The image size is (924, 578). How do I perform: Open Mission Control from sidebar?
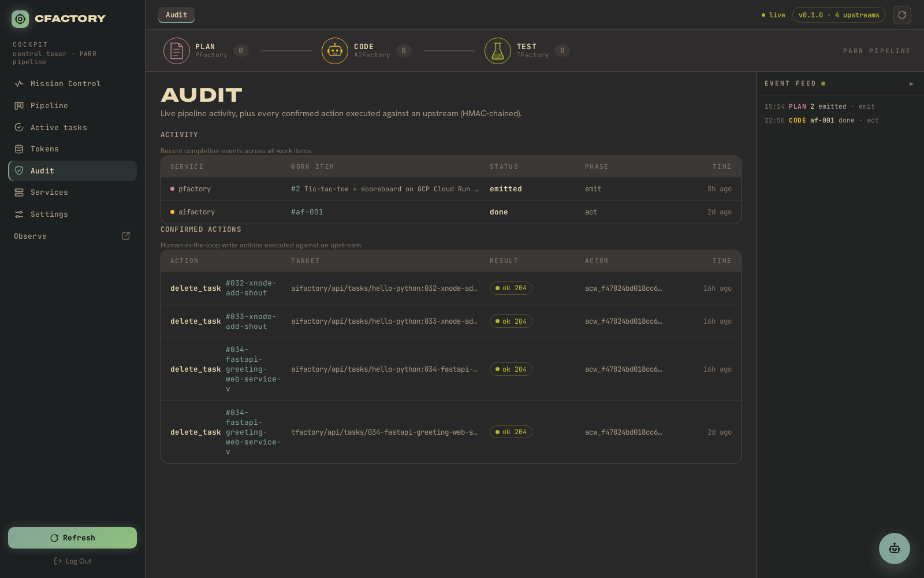(x=73, y=84)
